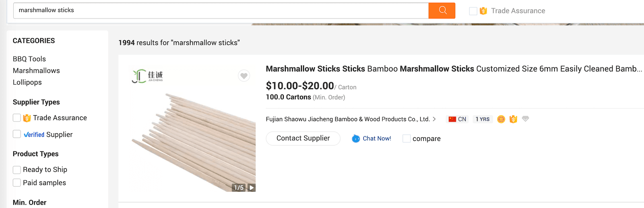Screen dimensions: 644x208
Task: Click the Jiacheng logo on product image
Action: pos(147,75)
